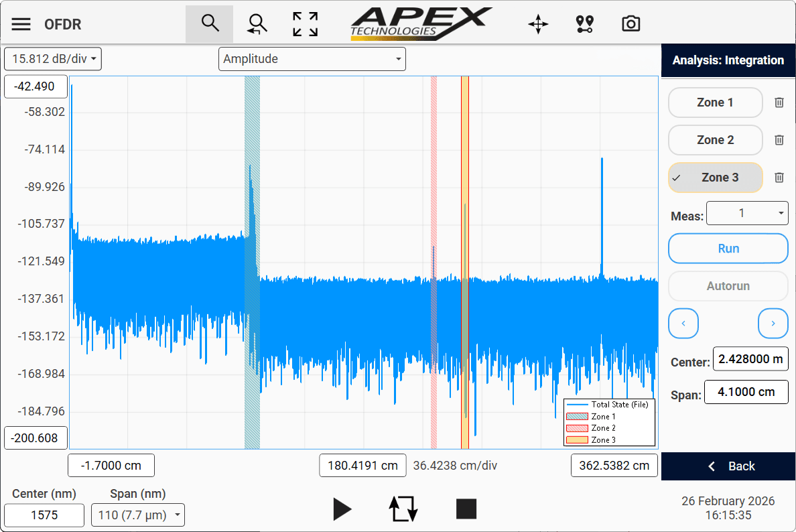This screenshot has height=532, width=796.
Task: Open the hamburger menu
Action: tap(21, 25)
